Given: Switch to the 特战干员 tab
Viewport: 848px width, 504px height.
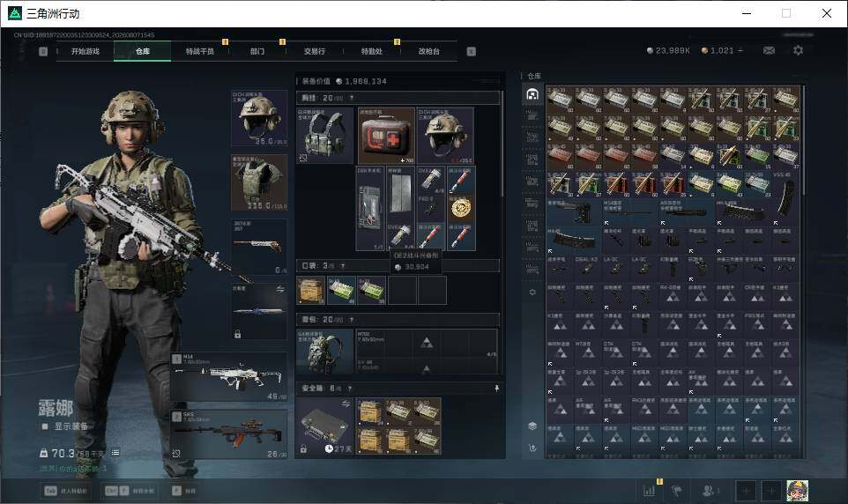Looking at the screenshot, I should tap(200, 51).
